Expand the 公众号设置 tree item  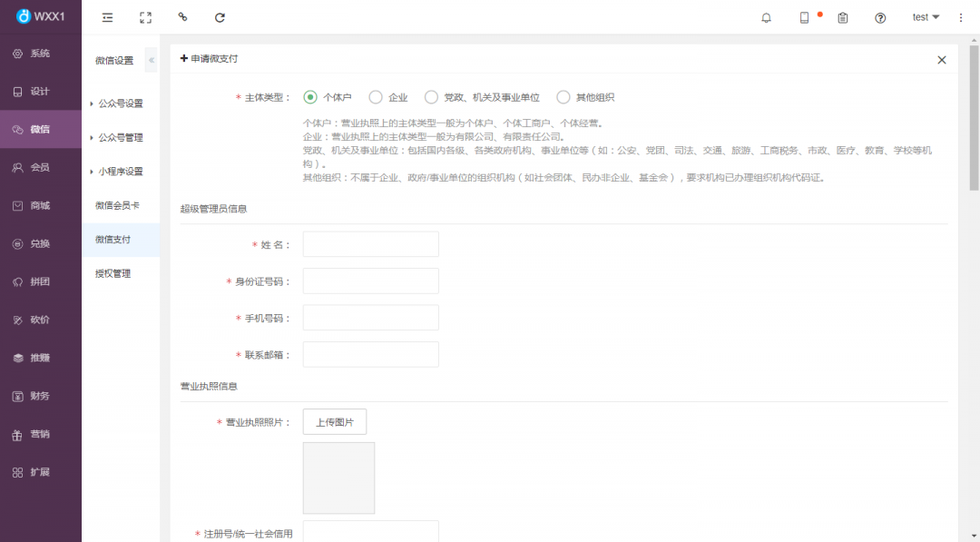coord(120,103)
